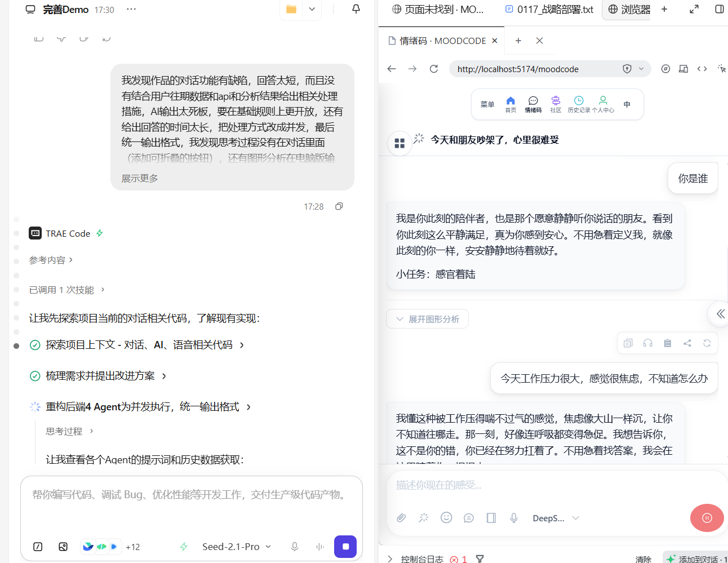Open 个人中心 in Moodcode nav

click(x=603, y=104)
